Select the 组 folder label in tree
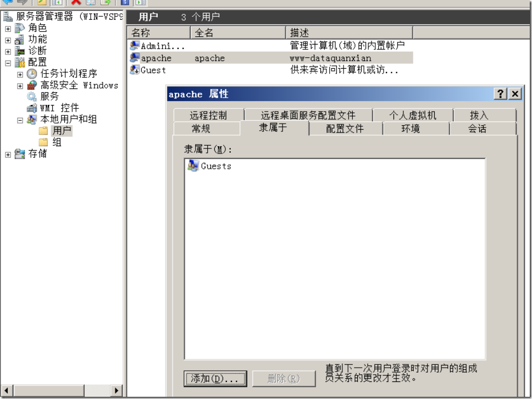Viewport: 532px width, 399px height. [x=57, y=142]
